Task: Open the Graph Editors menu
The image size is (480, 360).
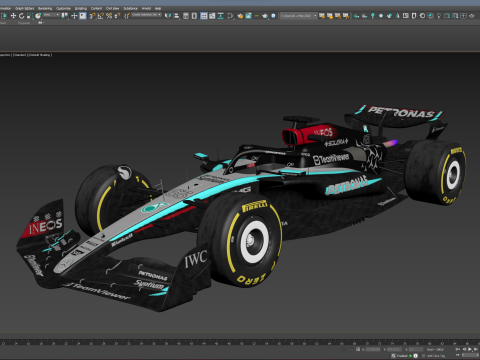Action: click(x=24, y=8)
